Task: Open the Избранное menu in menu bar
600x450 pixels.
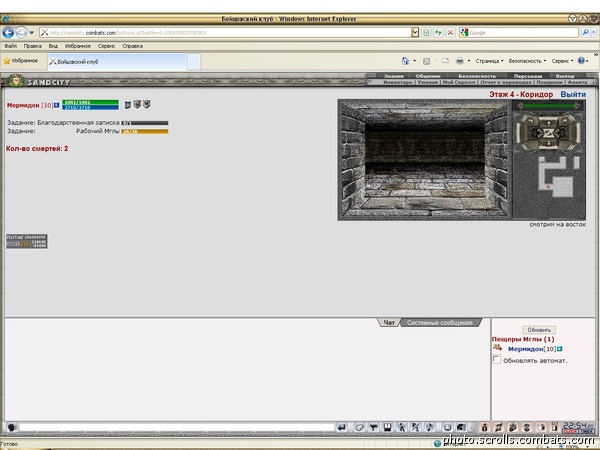Action: [x=78, y=46]
